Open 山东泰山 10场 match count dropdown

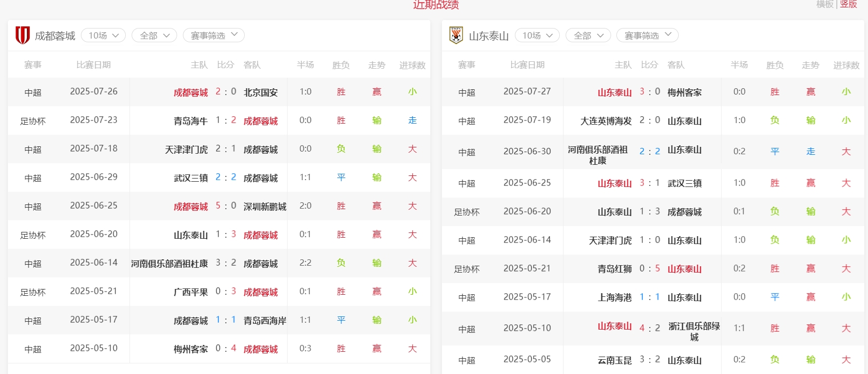coord(537,35)
